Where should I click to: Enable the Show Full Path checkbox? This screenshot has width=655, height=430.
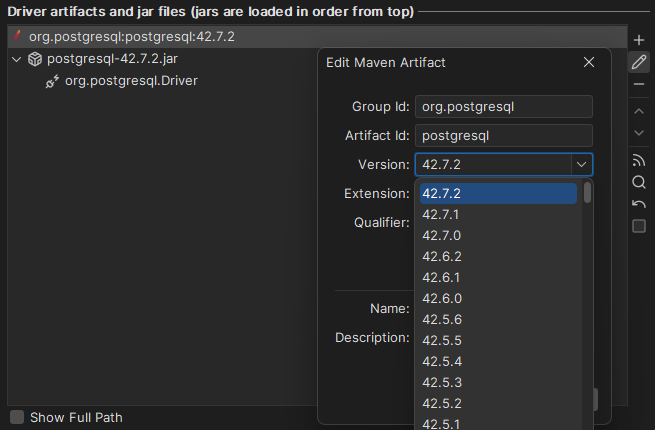pyautogui.click(x=17, y=417)
